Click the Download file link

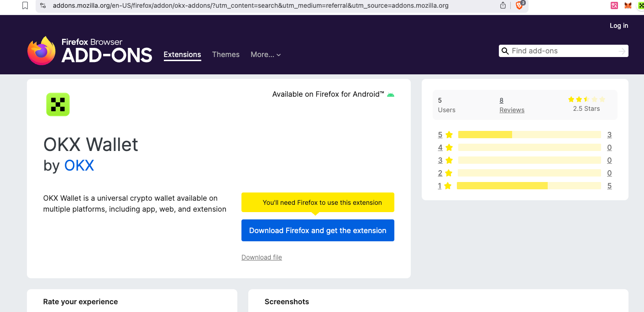[x=262, y=257]
